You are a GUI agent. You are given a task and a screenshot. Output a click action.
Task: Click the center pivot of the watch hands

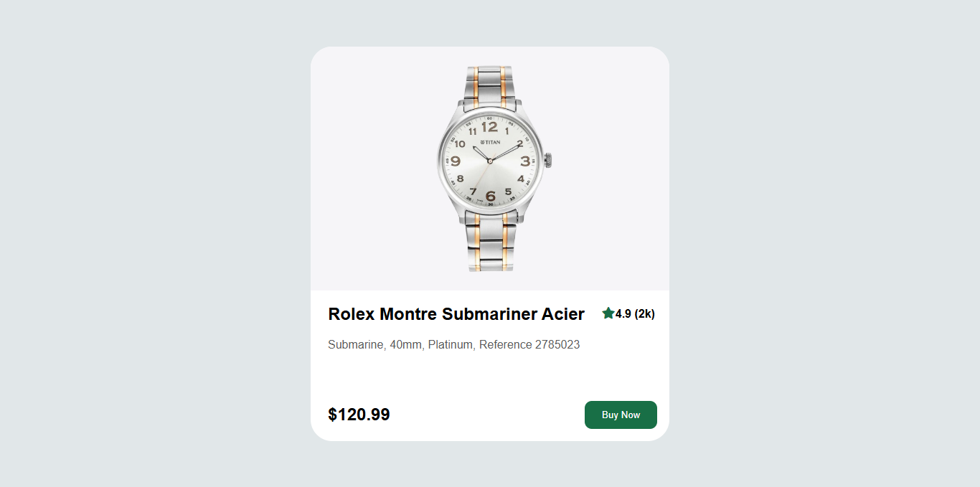[x=490, y=161]
